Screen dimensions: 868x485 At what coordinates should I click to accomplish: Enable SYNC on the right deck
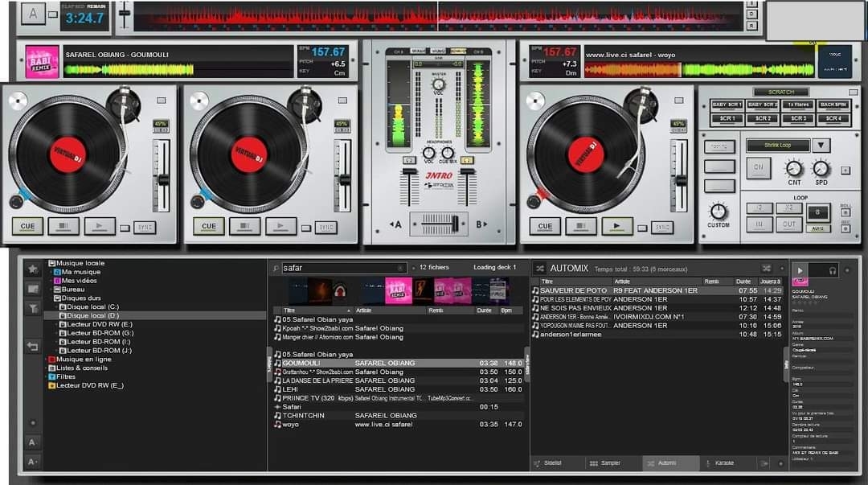click(x=662, y=228)
